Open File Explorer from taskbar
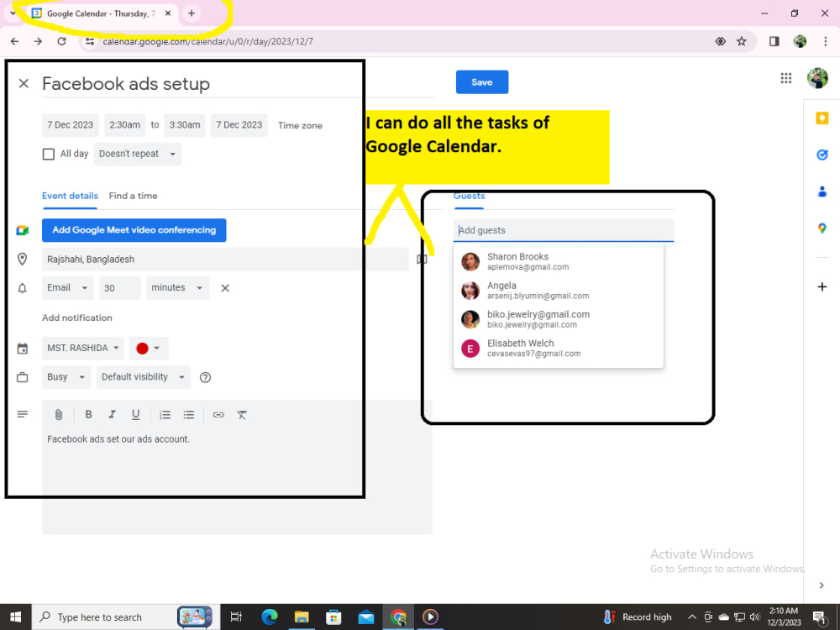The height and width of the screenshot is (630, 840). [302, 617]
